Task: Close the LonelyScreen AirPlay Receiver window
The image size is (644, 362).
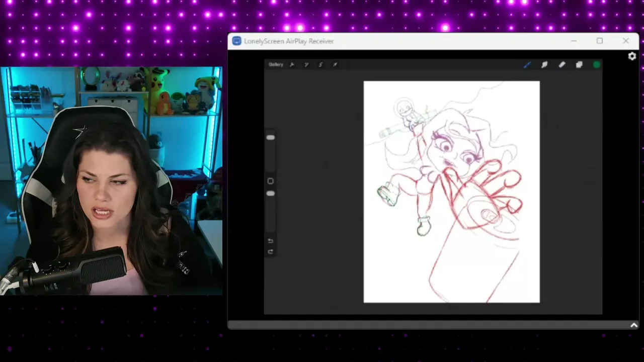Action: (625, 41)
